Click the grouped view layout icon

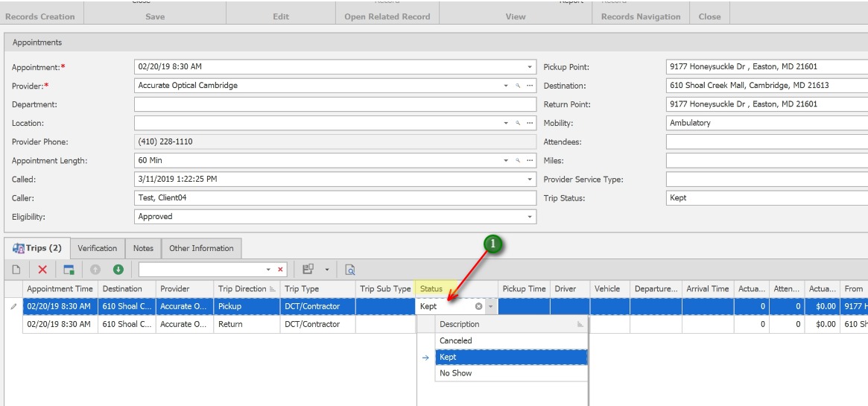point(308,270)
